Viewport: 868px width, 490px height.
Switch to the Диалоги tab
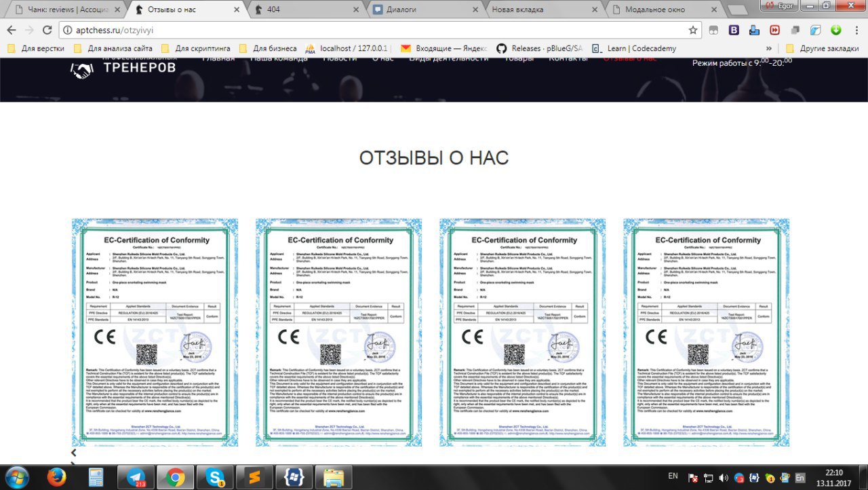point(426,10)
